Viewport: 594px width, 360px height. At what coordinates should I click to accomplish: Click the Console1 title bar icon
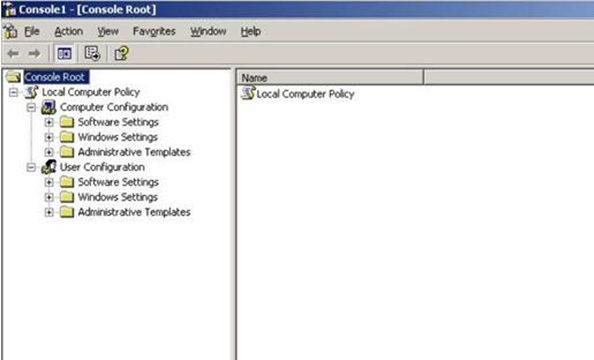pos(9,9)
